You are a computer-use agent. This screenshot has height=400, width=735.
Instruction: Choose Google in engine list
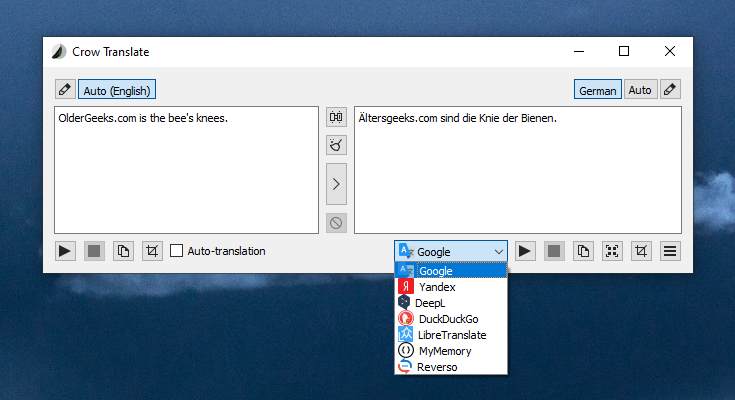[451, 271]
